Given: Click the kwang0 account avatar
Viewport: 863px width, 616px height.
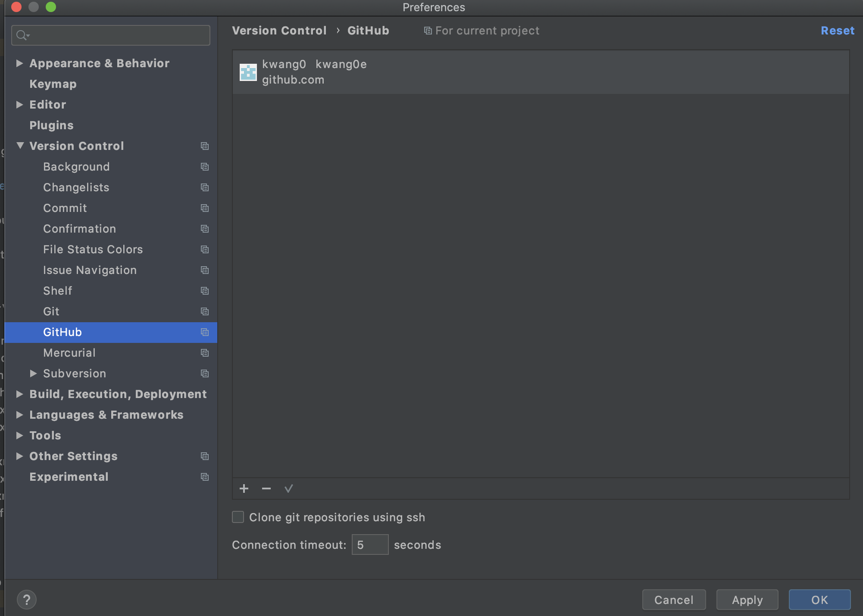Looking at the screenshot, I should click(248, 72).
